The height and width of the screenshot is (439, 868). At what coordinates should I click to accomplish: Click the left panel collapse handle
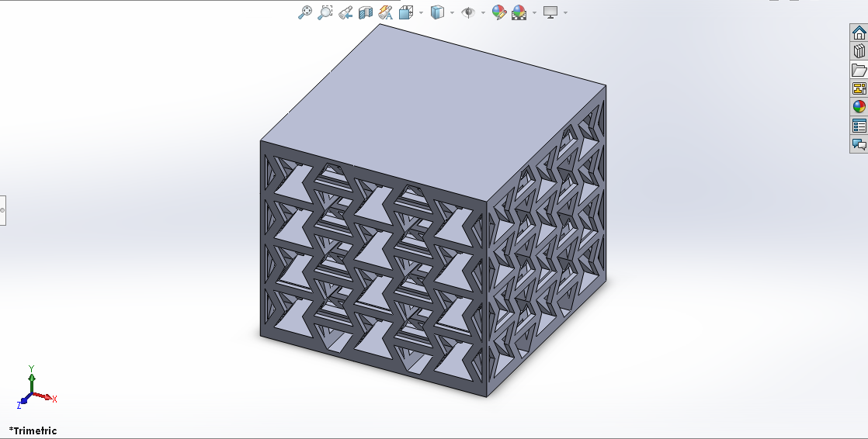(x=2, y=210)
